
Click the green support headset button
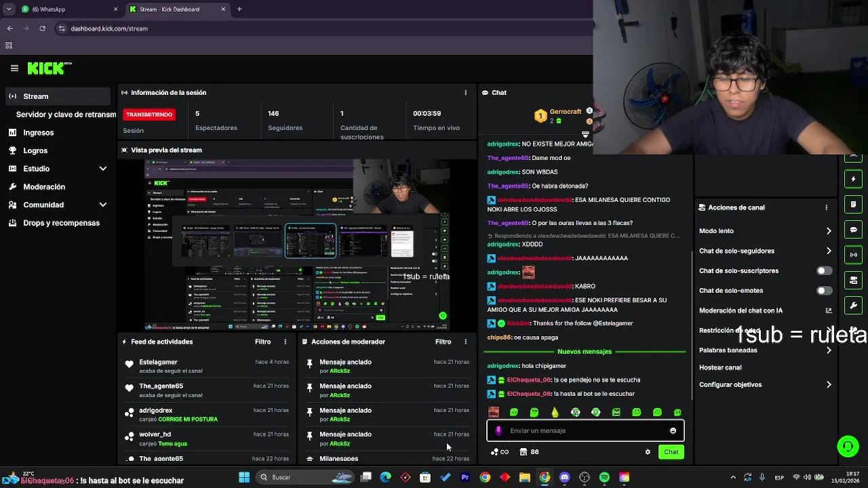[848, 446]
